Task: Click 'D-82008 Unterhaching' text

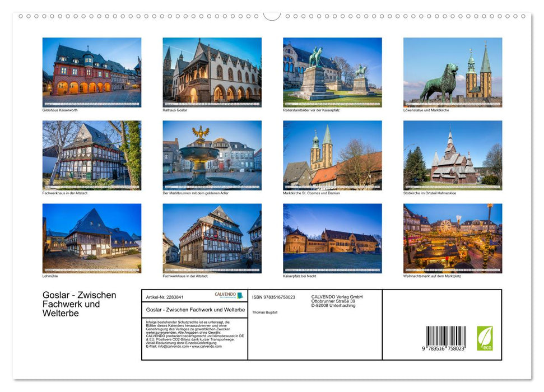Action: tap(333, 306)
